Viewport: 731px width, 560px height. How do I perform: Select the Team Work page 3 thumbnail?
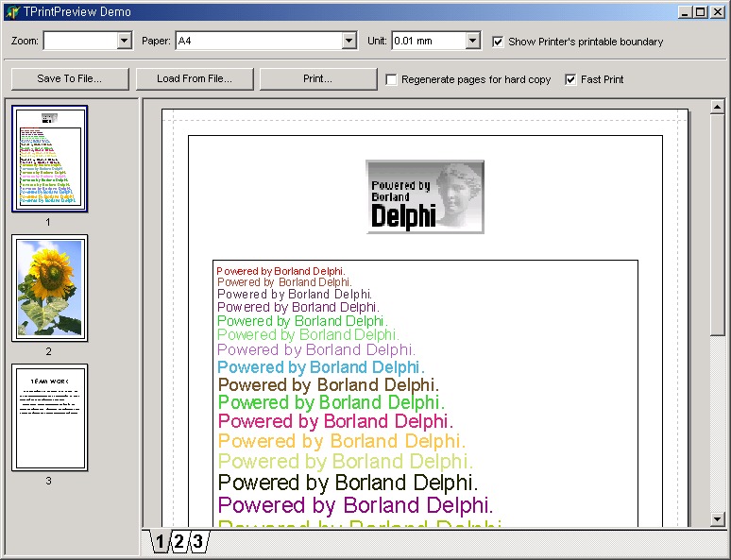tap(49, 417)
